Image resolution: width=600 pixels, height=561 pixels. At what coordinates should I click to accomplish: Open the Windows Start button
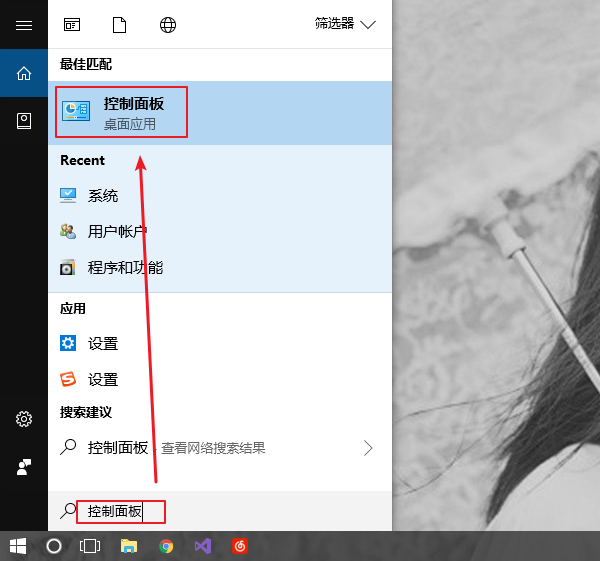(x=18, y=546)
